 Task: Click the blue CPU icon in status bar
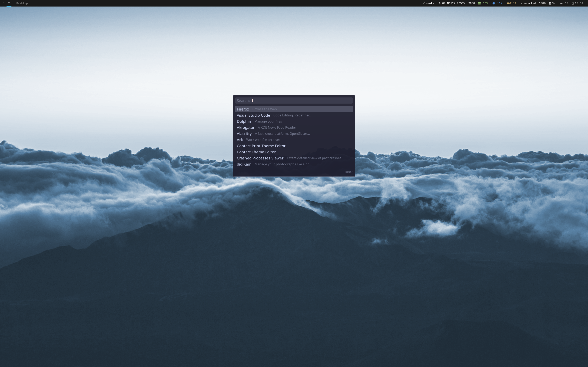pos(493,3)
